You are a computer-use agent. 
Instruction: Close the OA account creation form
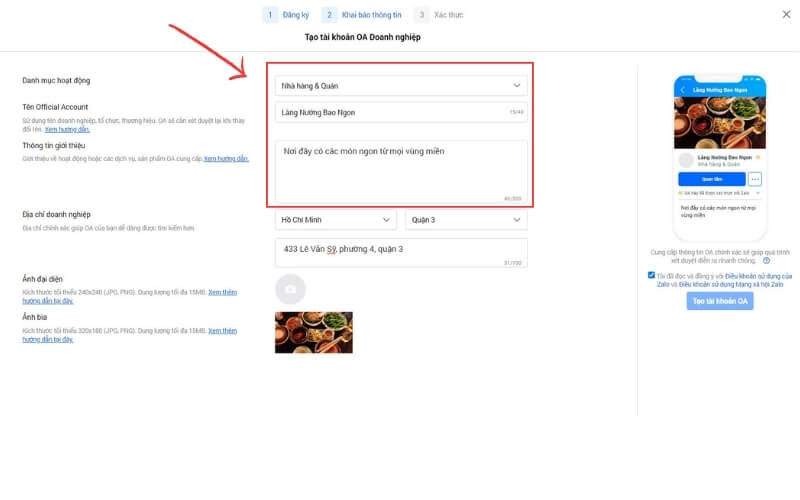786,14
